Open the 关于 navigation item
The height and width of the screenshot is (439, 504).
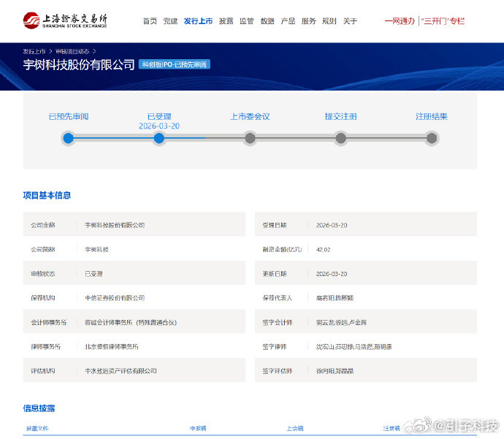350,21
